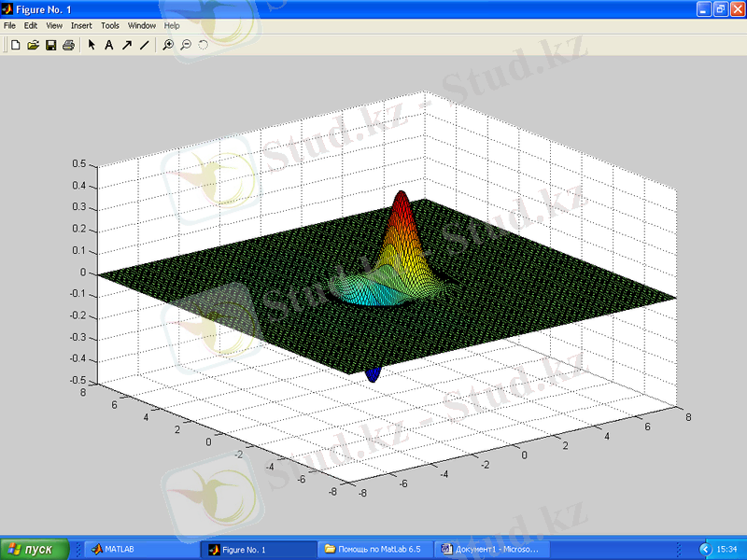
Task: Select the Insert Text 'A' tool
Action: tap(108, 44)
